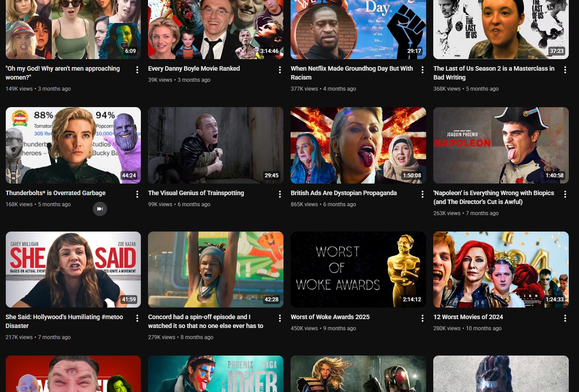Open thumbnail of Netflix Groundhog Day video
Image resolution: width=579 pixels, height=392 pixels.
pos(358,29)
